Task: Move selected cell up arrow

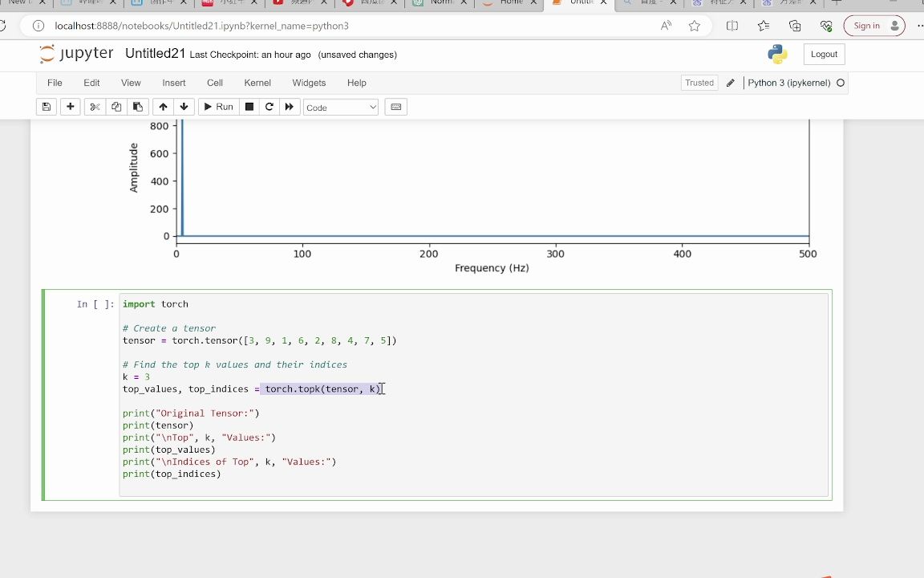Action: pyautogui.click(x=164, y=107)
